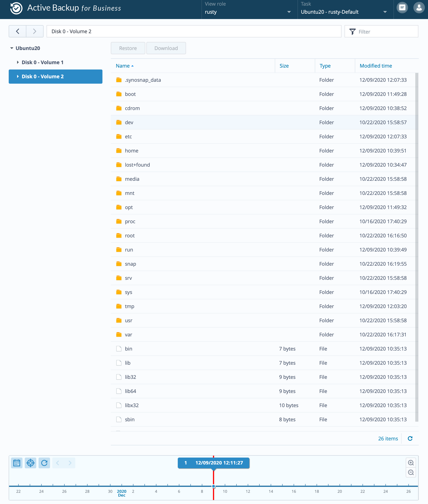Click the Active Backup logo icon
Screen dimensions: 428x504
(x=16, y=8)
